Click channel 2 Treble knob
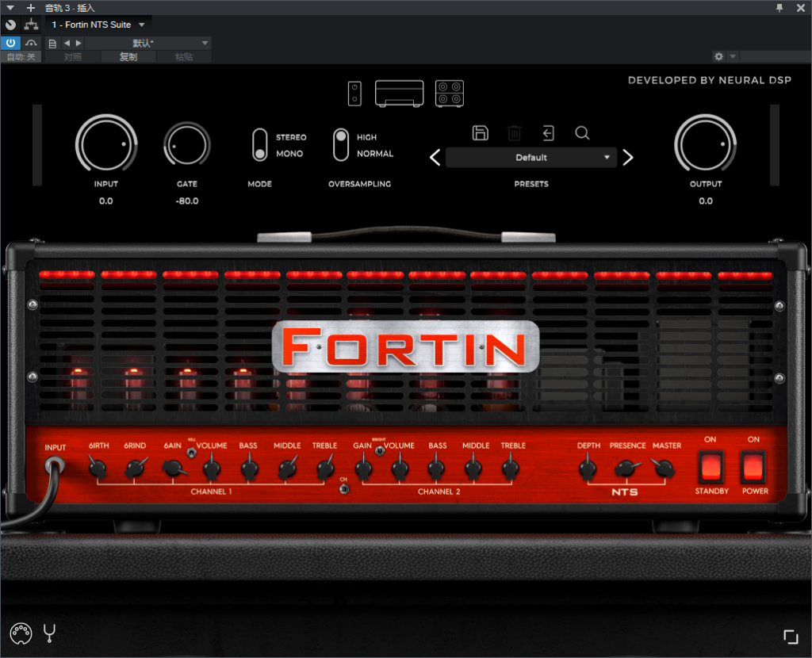 510,469
